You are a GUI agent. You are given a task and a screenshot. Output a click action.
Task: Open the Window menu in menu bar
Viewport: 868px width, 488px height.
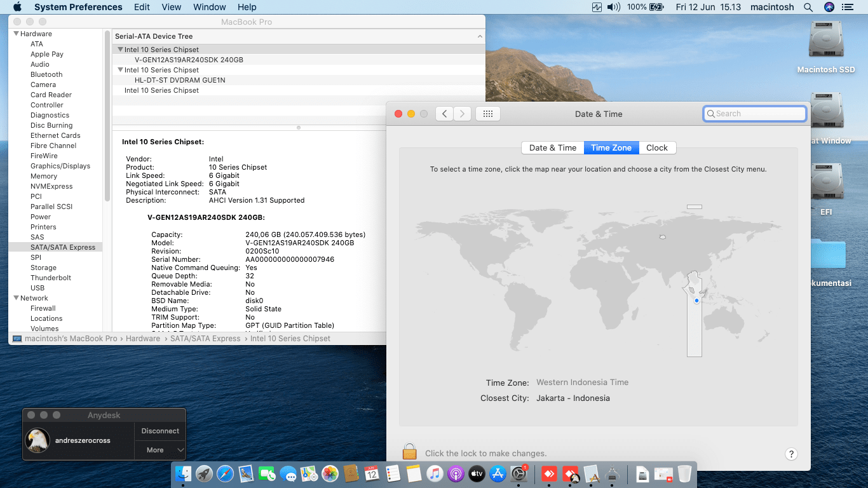[209, 7]
